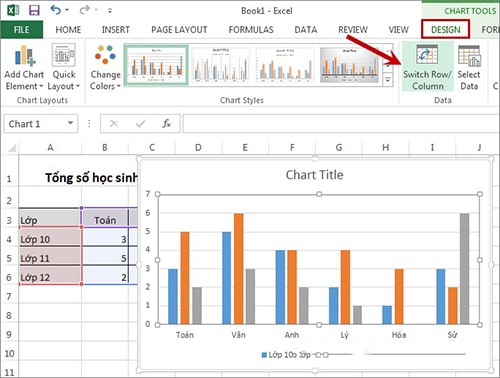Click into the formula bar

point(341,124)
